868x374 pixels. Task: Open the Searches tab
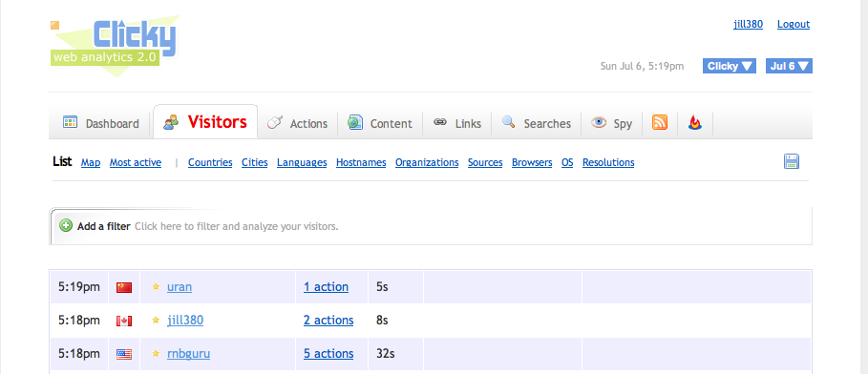click(x=537, y=123)
